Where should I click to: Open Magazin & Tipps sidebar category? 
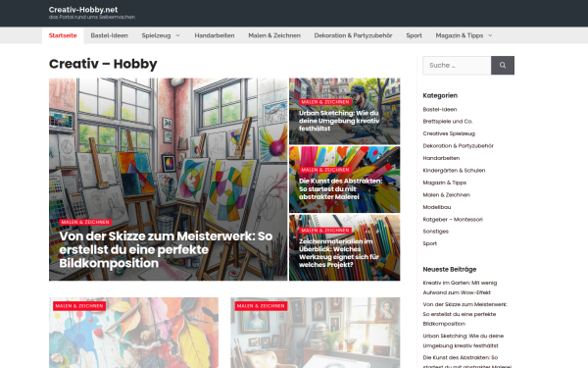click(x=444, y=183)
